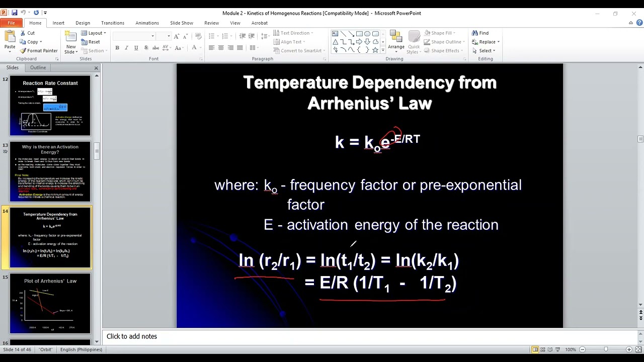The height and width of the screenshot is (362, 644).
Task: Close the Slides/Outline pane
Action: pos(96,68)
